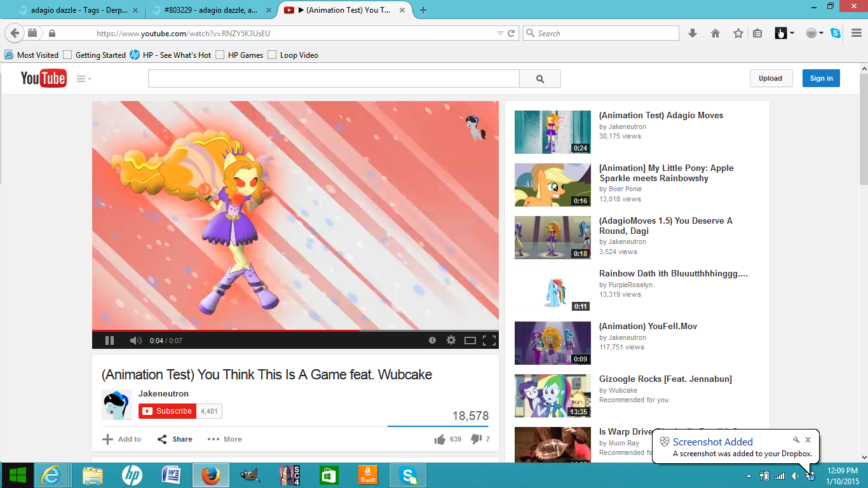Click the PurpleRoselyn channel name
The image size is (868, 488).
630,285
